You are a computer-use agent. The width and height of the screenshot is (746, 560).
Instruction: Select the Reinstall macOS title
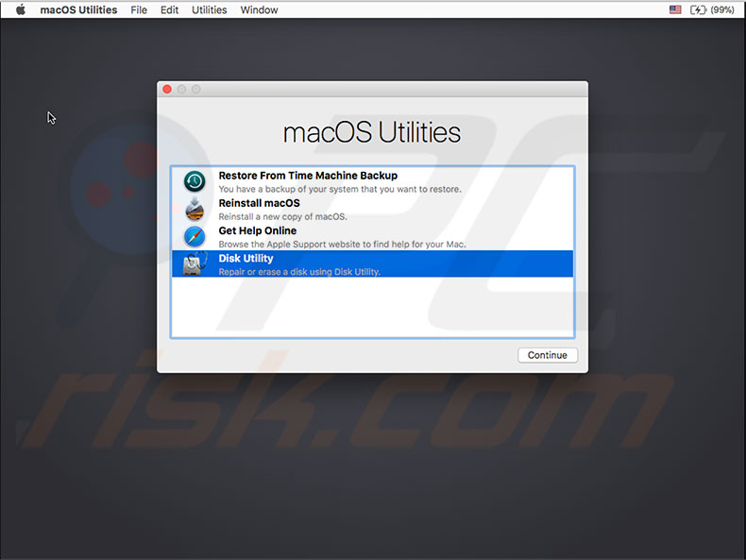point(260,203)
